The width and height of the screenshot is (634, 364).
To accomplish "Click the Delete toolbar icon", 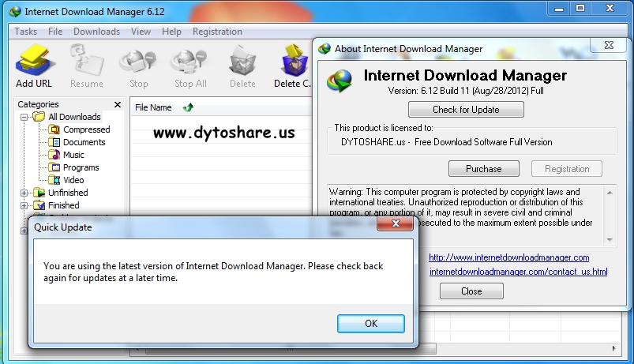I will 242,61.
